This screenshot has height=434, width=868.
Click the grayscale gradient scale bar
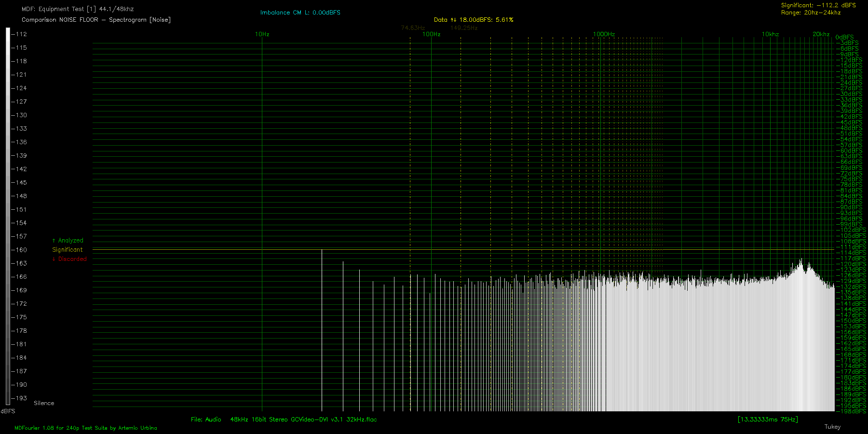click(x=8, y=216)
